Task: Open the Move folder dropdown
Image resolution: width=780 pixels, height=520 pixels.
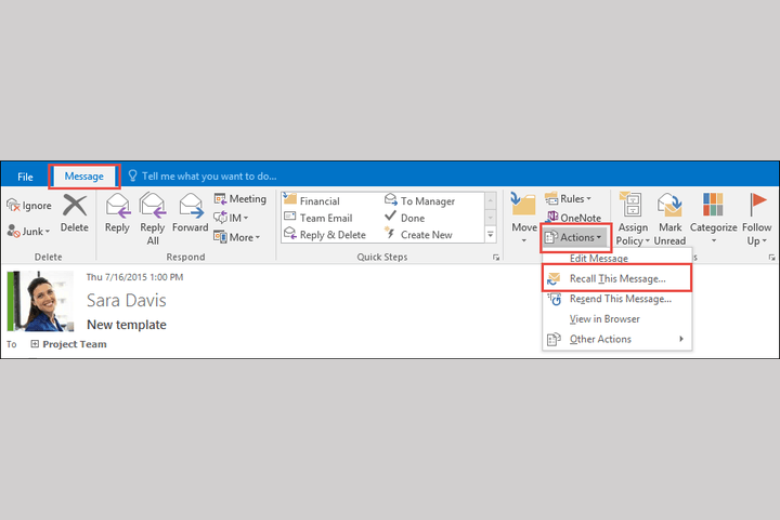Action: pos(524,218)
